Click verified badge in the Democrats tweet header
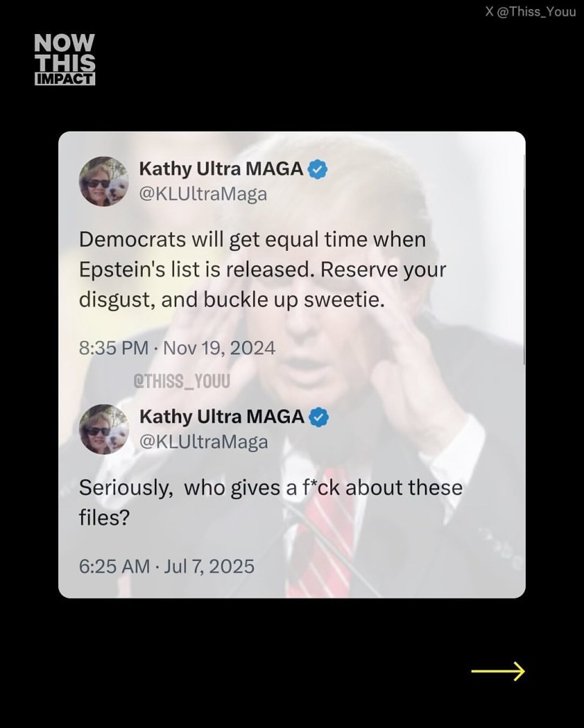The height and width of the screenshot is (728, 584). click(x=318, y=169)
